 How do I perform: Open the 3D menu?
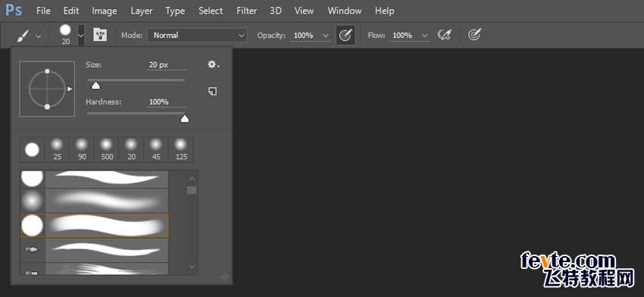pyautogui.click(x=276, y=11)
